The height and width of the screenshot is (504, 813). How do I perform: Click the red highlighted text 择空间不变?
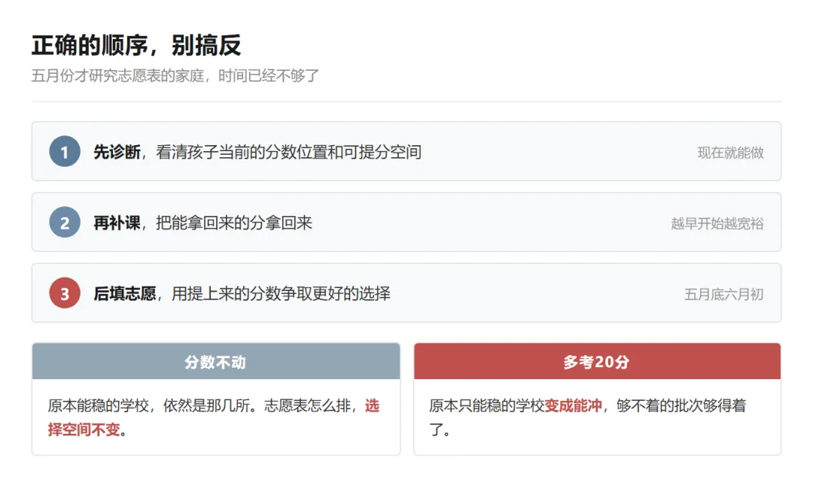[84, 430]
